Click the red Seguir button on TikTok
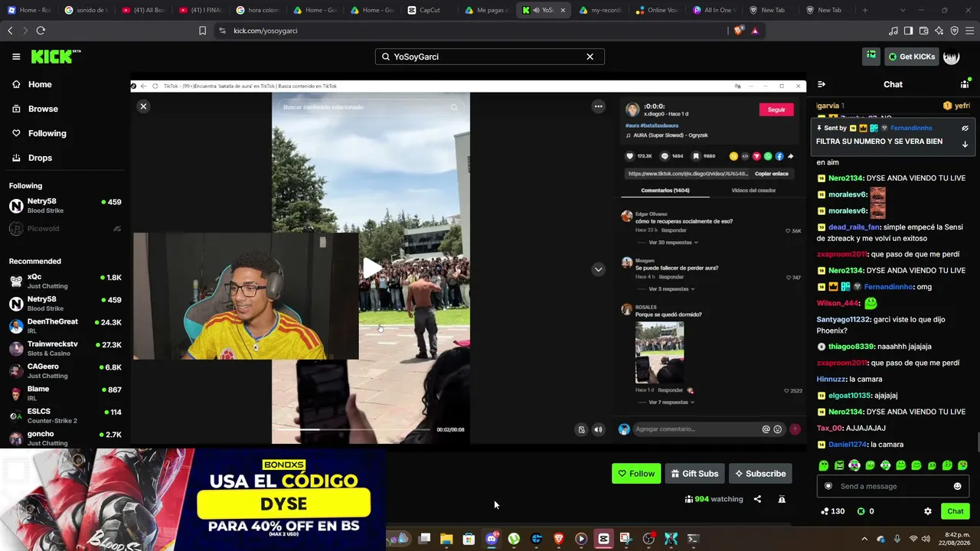The image size is (980, 551). (776, 109)
